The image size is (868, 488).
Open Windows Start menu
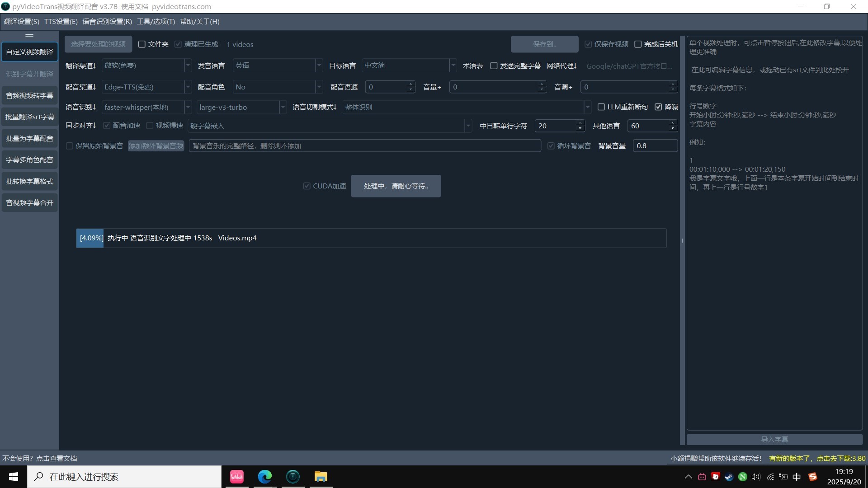14,477
